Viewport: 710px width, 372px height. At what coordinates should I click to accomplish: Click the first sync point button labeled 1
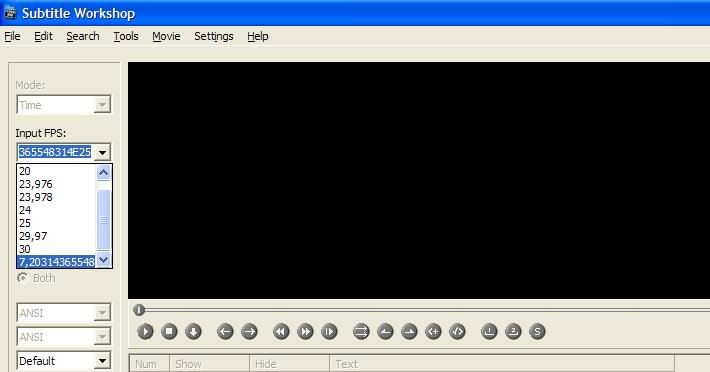pyautogui.click(x=489, y=332)
